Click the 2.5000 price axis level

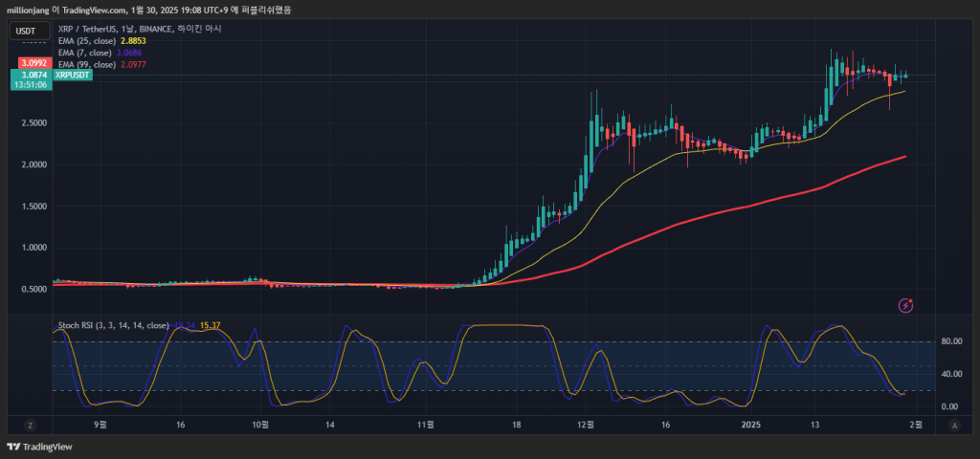click(32, 123)
